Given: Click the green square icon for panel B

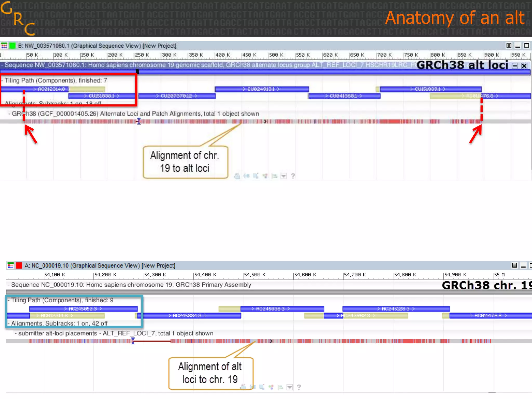Looking at the screenshot, I should click(12, 46).
